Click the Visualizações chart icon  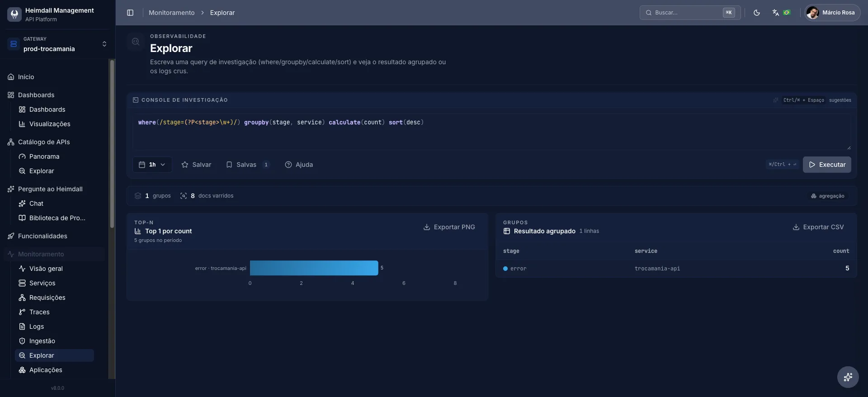[22, 124]
